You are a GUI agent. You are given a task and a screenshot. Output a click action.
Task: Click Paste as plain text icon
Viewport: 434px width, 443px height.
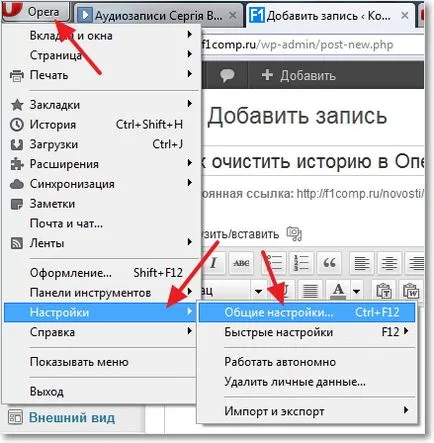coord(384,291)
